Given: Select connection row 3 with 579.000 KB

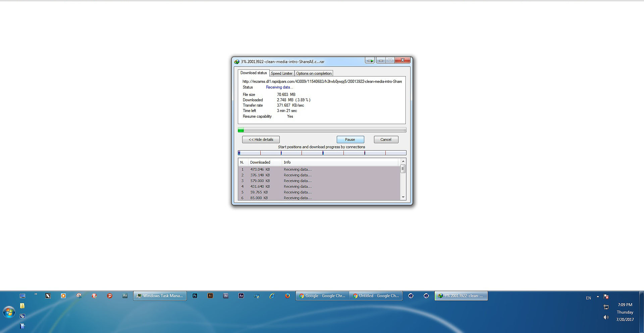Looking at the screenshot, I should click(x=319, y=181).
